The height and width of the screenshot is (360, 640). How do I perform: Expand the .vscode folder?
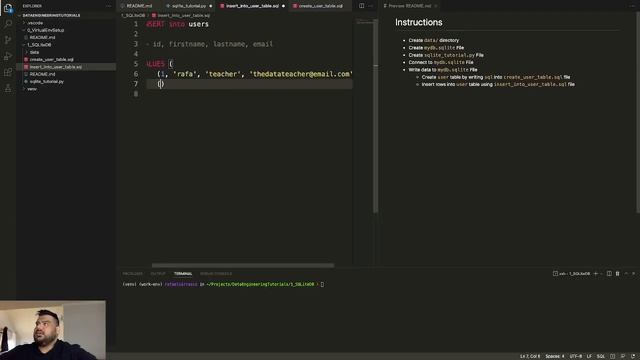35,23
